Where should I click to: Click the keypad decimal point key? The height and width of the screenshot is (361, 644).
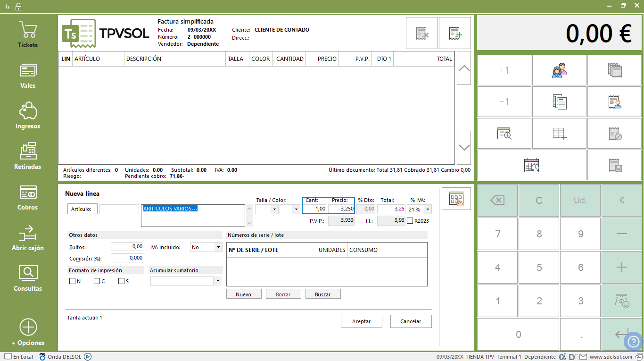[580, 334]
